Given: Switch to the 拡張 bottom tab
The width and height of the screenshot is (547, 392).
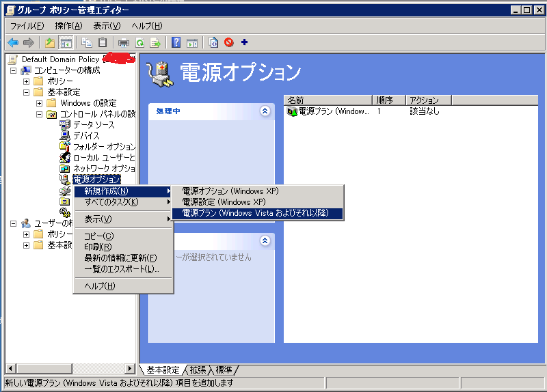Looking at the screenshot, I should (x=198, y=369).
